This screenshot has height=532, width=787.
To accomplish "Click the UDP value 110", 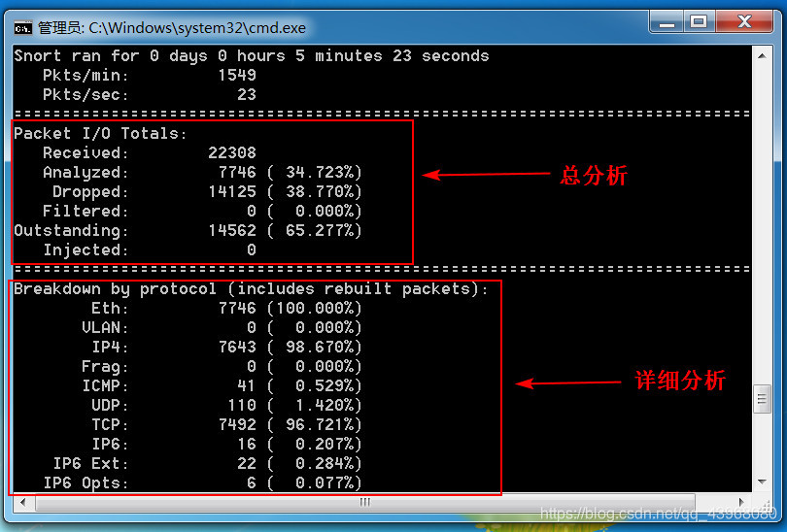I will (241, 405).
